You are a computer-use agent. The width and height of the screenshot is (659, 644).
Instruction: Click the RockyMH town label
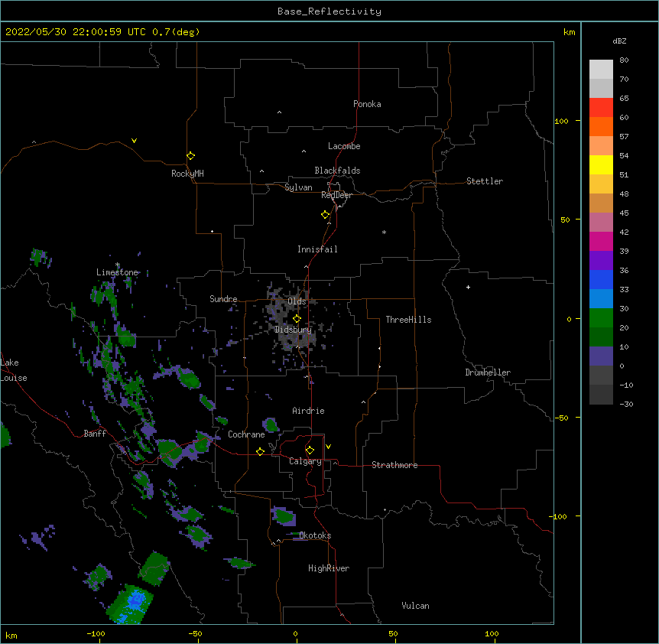pos(187,174)
